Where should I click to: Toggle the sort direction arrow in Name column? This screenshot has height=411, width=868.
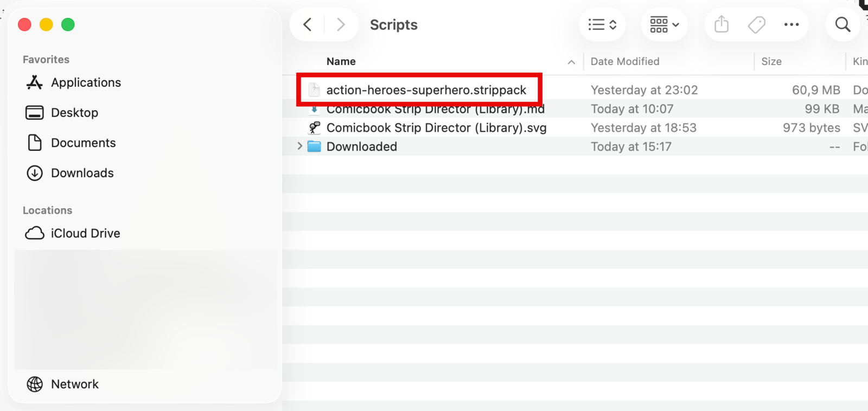(571, 62)
